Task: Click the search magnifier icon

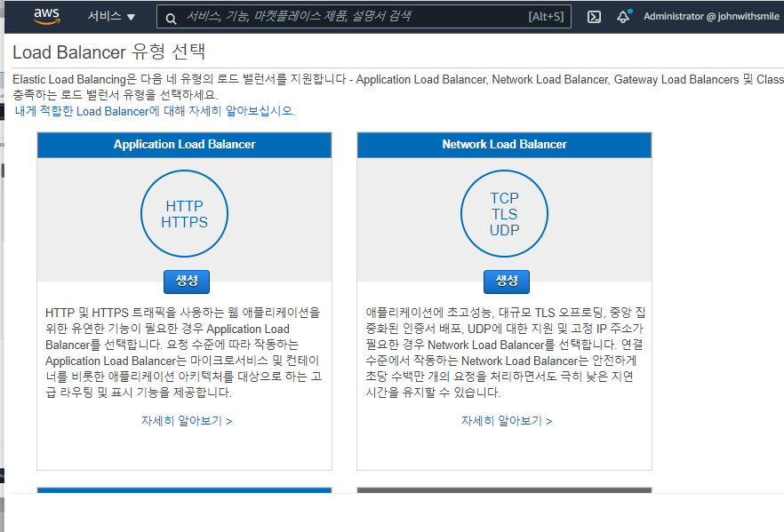Action: 171,19
